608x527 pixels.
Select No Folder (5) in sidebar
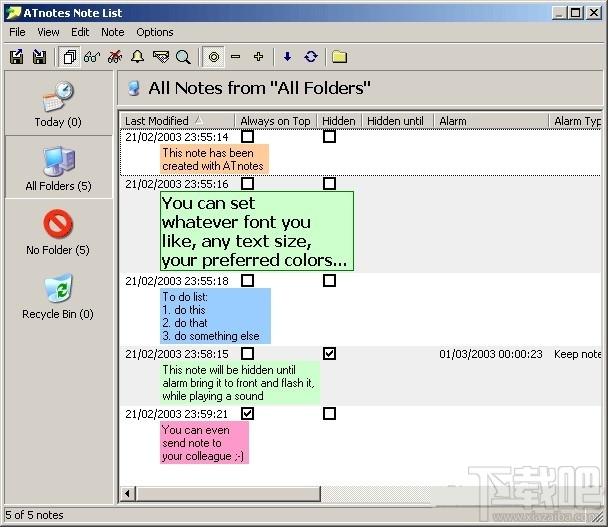coord(58,232)
